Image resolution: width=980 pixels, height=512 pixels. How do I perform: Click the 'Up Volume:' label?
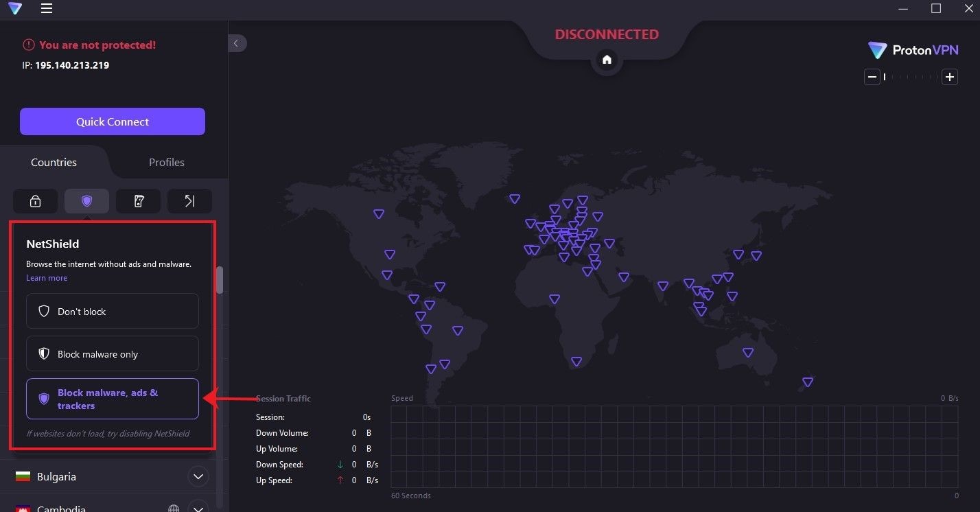(277, 449)
